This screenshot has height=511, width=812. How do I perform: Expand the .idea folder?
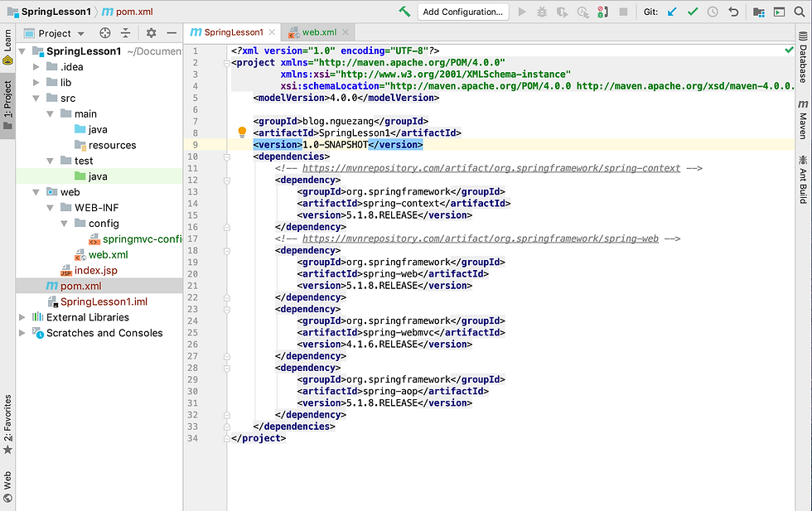(x=36, y=67)
